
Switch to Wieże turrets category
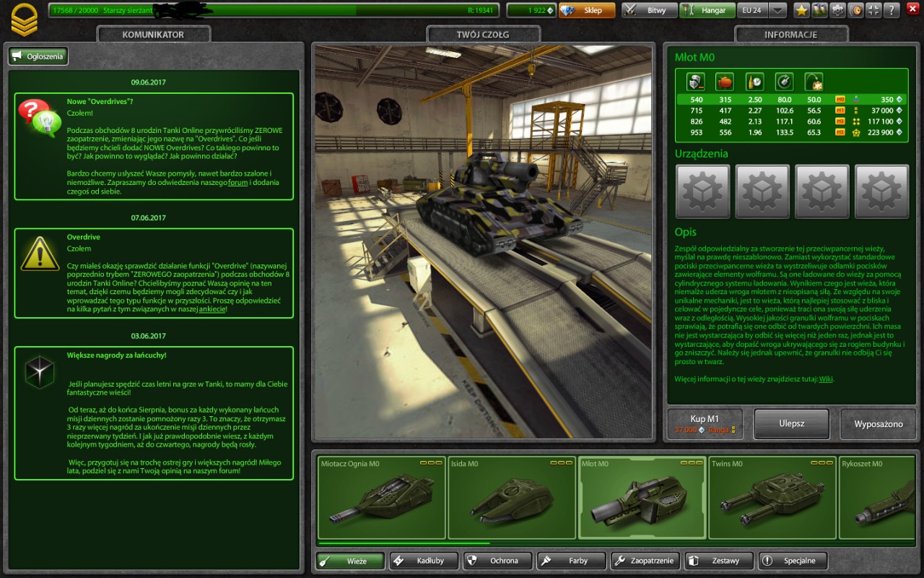(x=350, y=561)
